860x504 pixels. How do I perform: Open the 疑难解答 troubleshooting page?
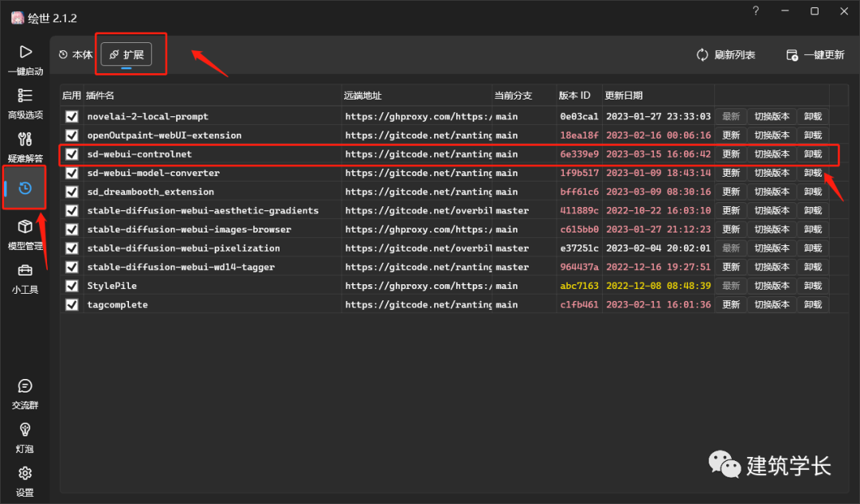25,147
